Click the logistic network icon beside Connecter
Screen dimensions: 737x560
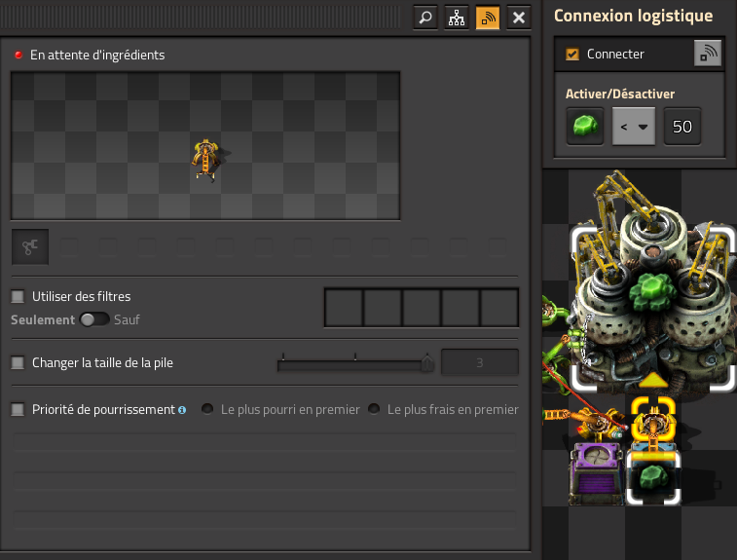(708, 54)
